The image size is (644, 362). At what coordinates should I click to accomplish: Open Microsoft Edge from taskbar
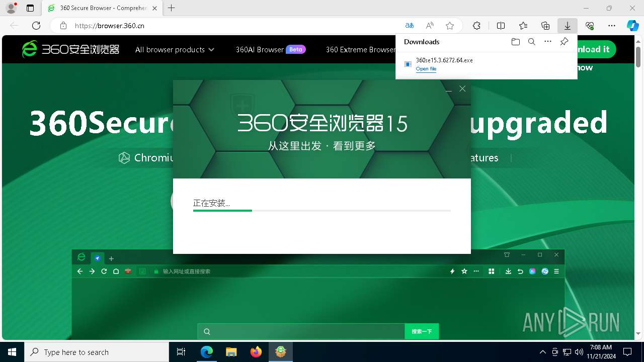tap(207, 352)
